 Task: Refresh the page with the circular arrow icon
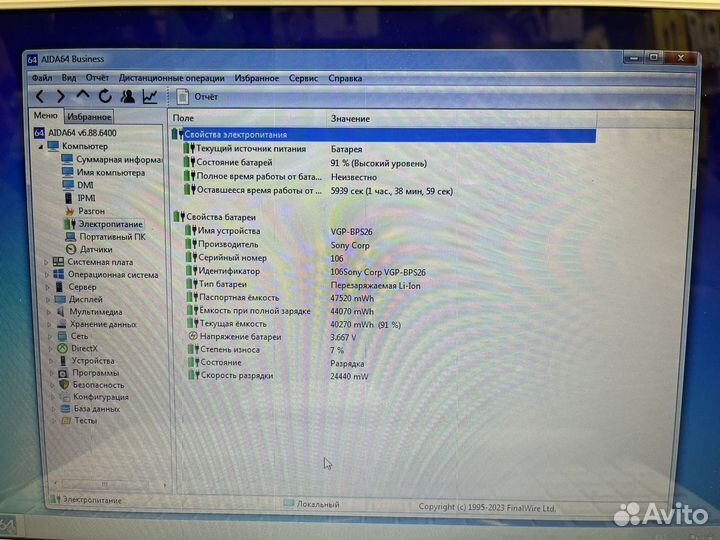coord(105,96)
